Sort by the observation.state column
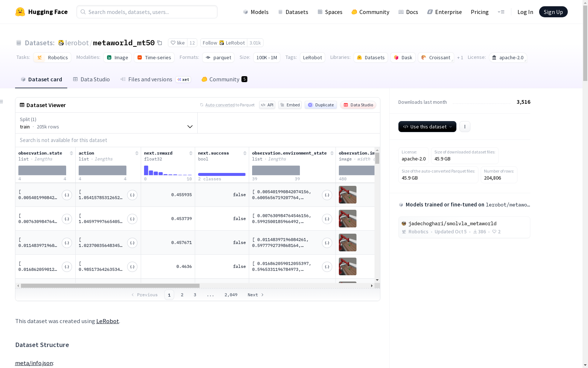The image size is (588, 368). 71,153
